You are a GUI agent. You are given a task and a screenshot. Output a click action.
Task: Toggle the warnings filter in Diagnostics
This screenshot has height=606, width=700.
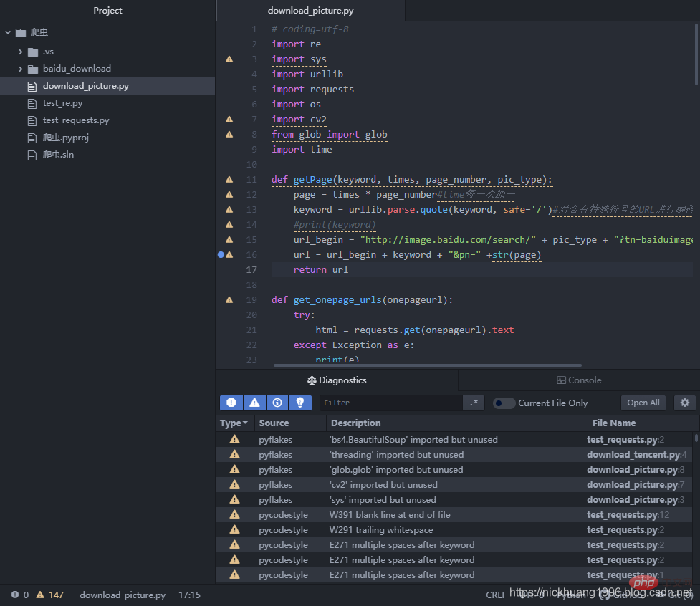[254, 403]
